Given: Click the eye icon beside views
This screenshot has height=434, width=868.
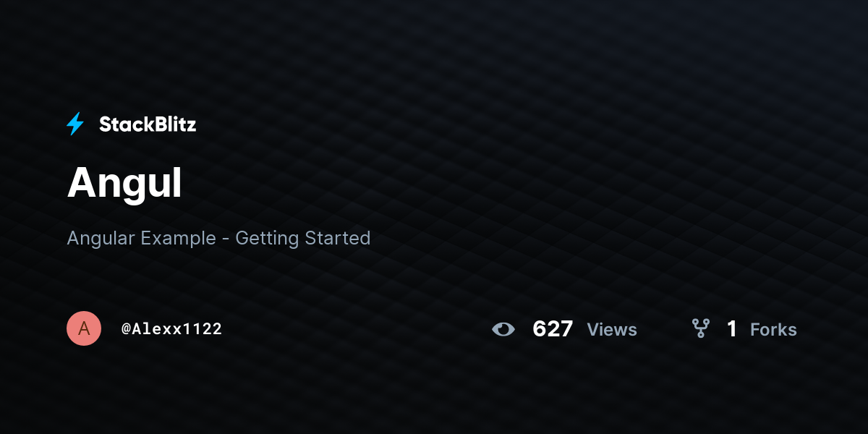Looking at the screenshot, I should (x=503, y=329).
